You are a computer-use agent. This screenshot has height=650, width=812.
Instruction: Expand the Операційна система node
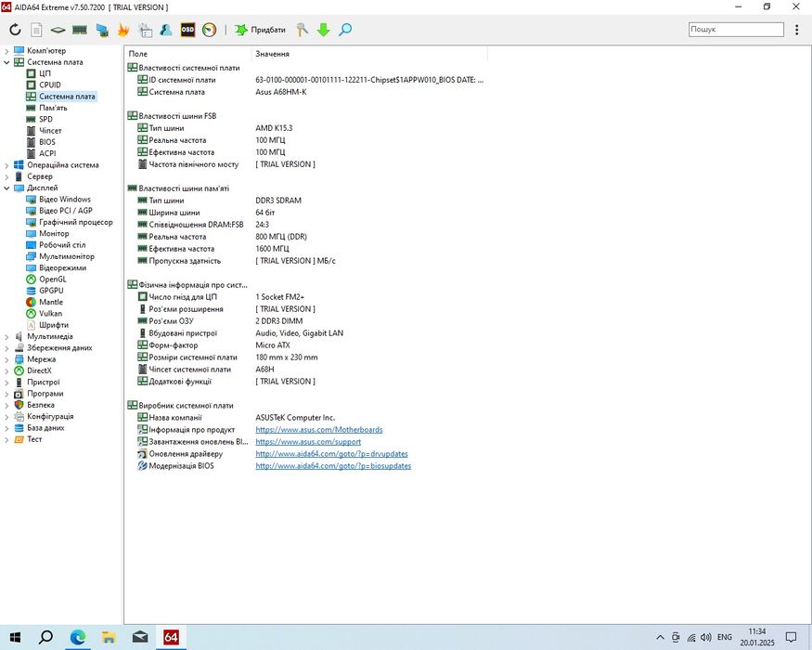[x=6, y=165]
